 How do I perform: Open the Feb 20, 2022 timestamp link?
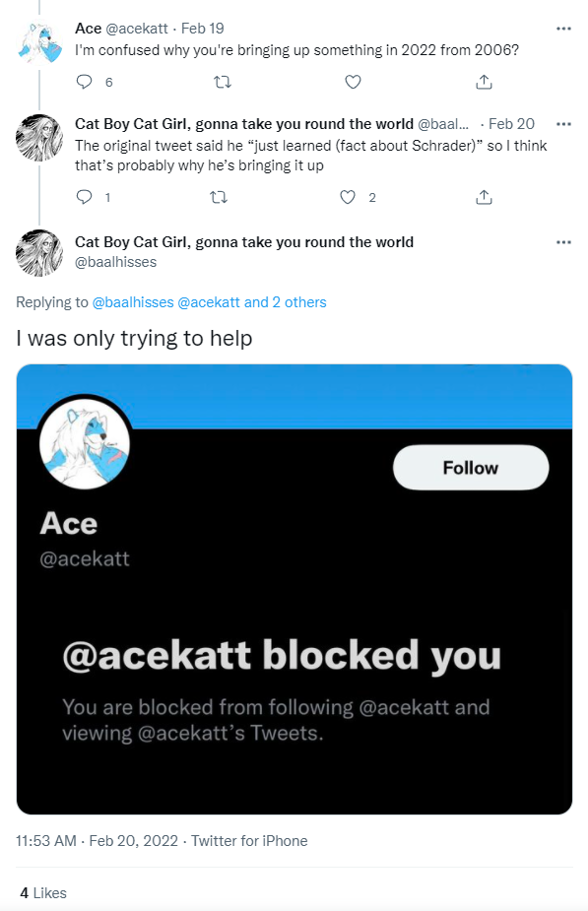(x=134, y=841)
